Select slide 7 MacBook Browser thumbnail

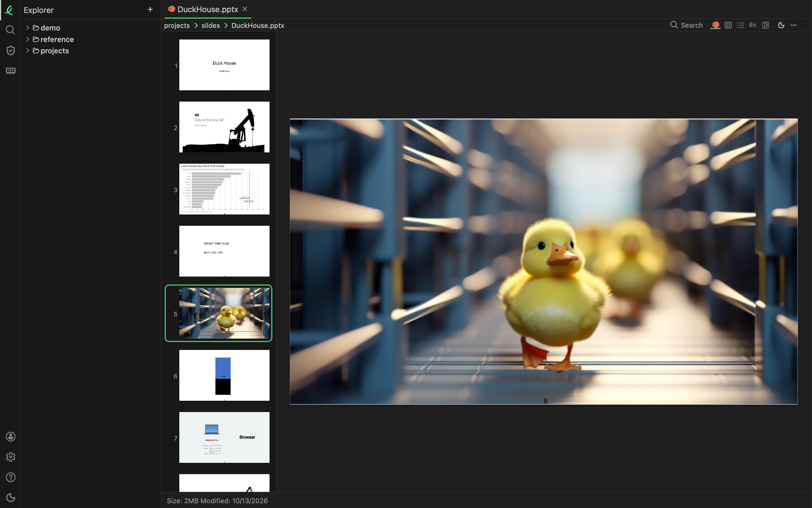coord(224,437)
